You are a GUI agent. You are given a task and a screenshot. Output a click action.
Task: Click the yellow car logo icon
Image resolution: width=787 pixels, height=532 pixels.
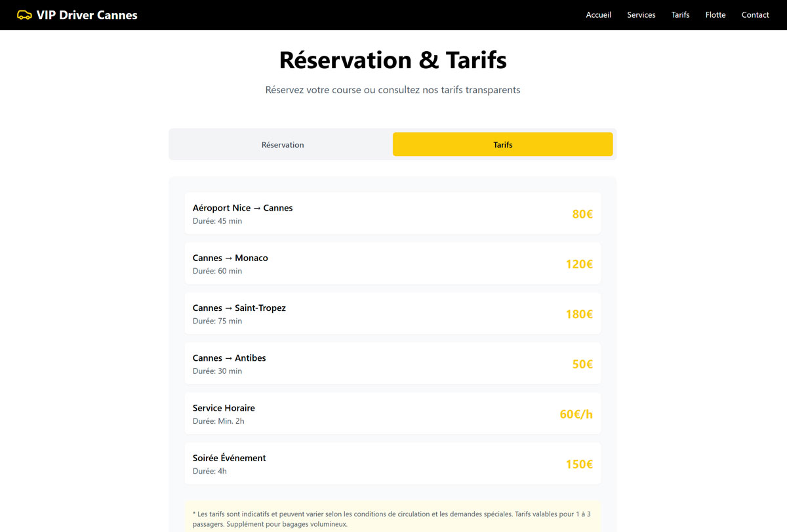point(24,15)
